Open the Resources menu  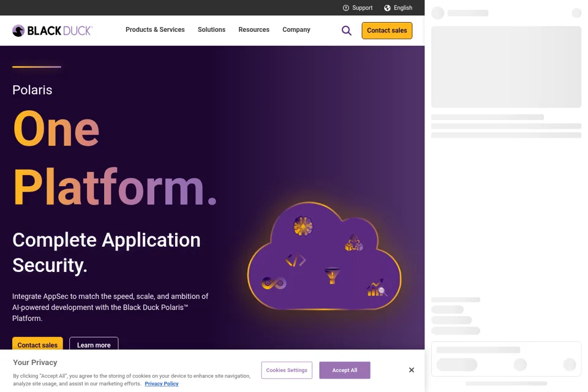254,29
